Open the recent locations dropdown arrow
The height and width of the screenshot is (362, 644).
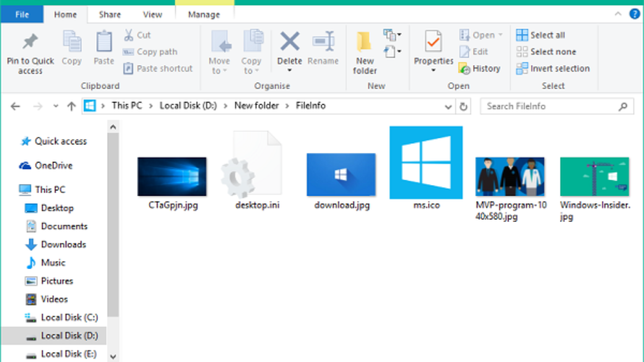56,106
